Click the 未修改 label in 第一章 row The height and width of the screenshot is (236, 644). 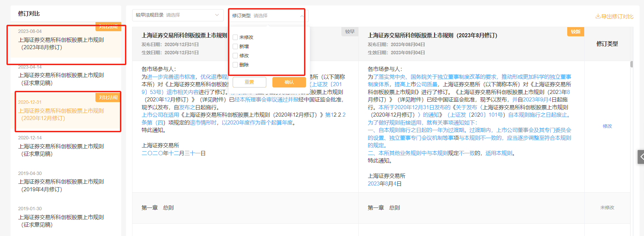click(607, 208)
